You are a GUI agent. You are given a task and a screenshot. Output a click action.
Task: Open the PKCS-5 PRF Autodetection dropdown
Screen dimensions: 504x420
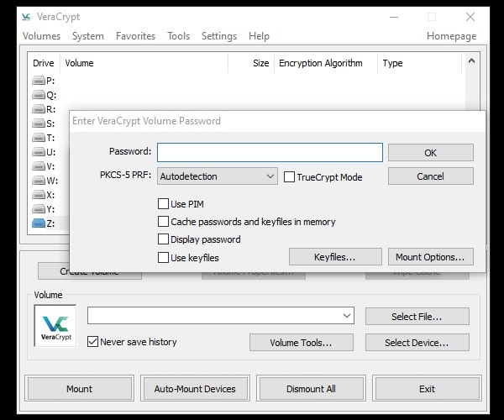click(x=218, y=176)
